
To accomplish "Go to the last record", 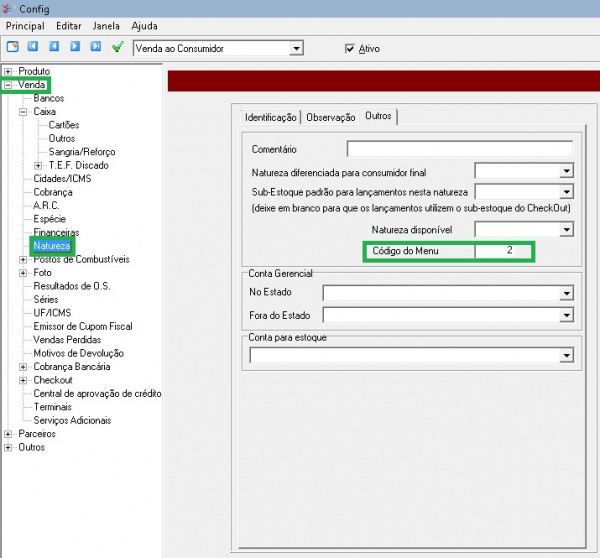I will pos(96,47).
